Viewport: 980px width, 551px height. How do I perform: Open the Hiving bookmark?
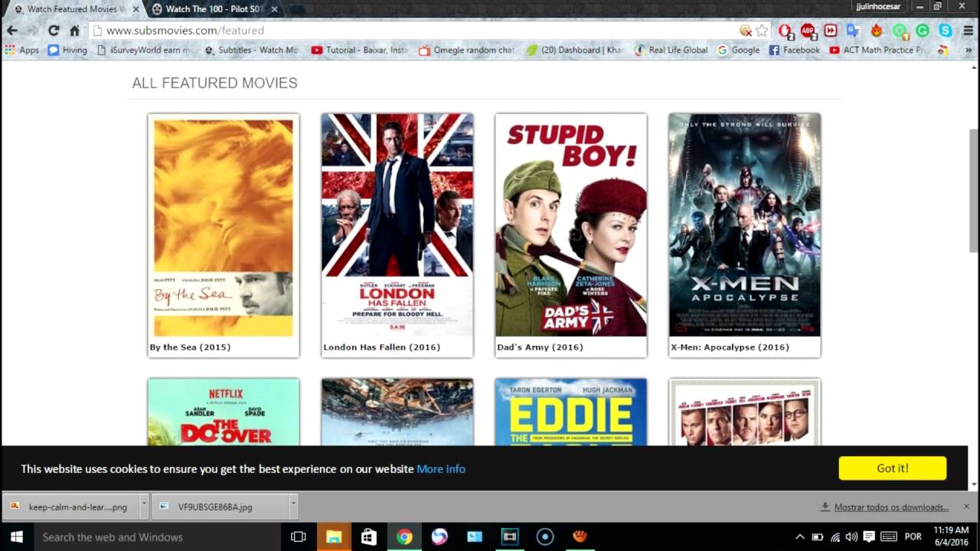pyautogui.click(x=67, y=50)
